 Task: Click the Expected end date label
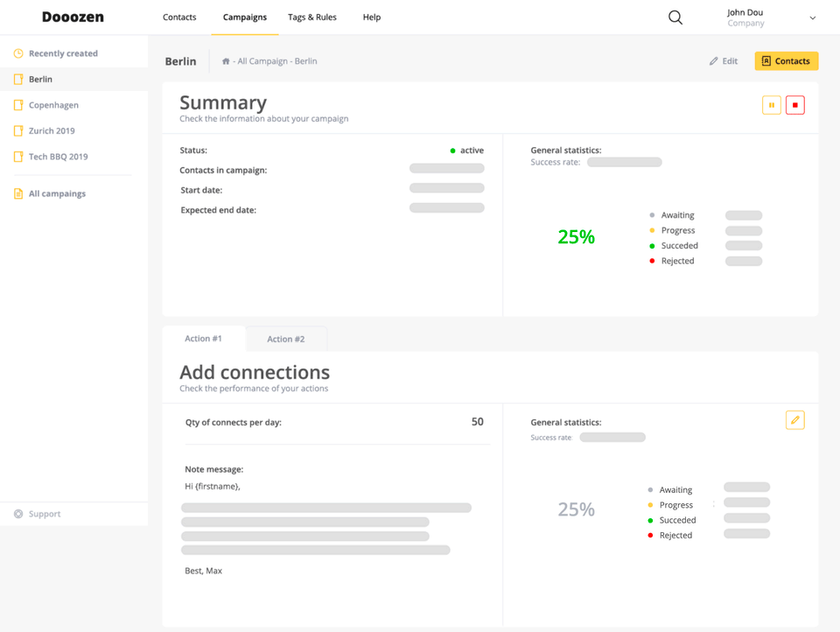[219, 210]
